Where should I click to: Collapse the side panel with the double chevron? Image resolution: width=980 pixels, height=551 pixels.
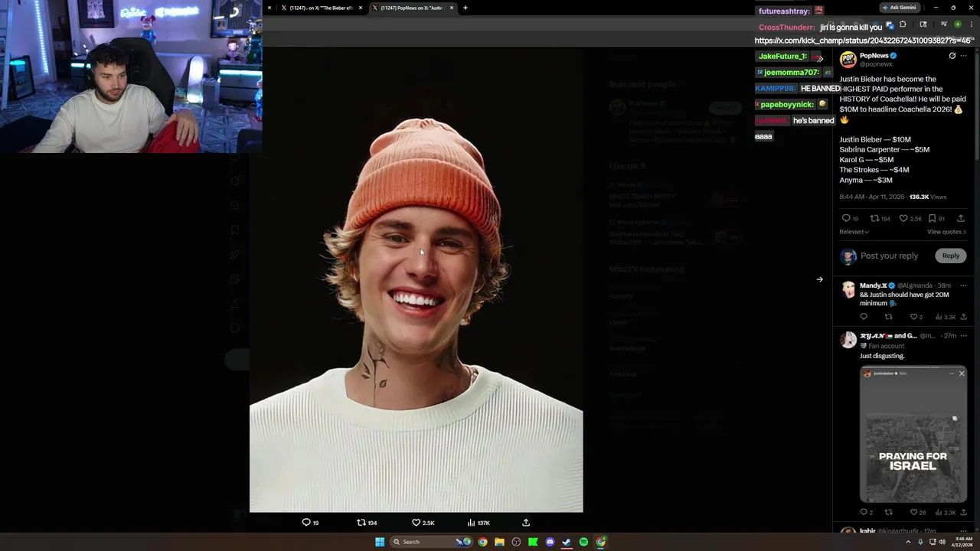pos(820,58)
